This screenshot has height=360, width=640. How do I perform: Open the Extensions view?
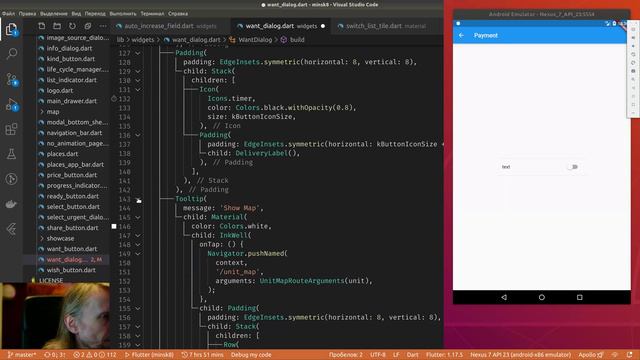click(11, 129)
